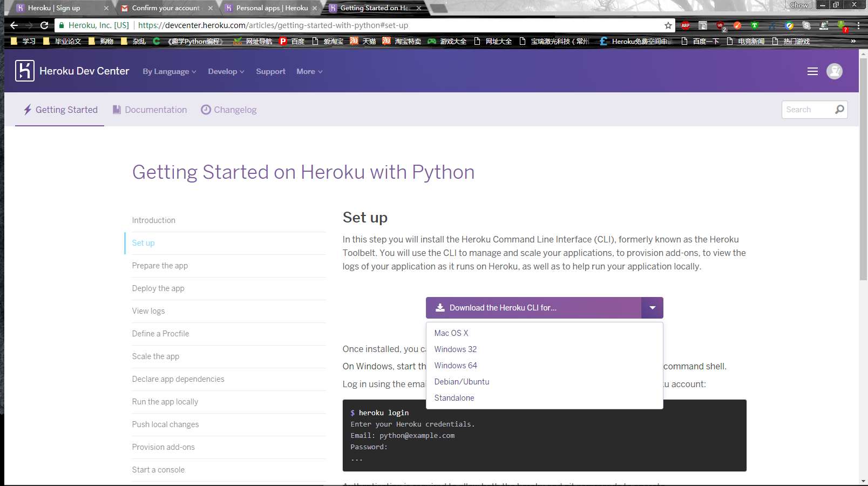Click the Heroku Dev Center logo icon
Viewport: 868px width, 486px height.
[24, 71]
